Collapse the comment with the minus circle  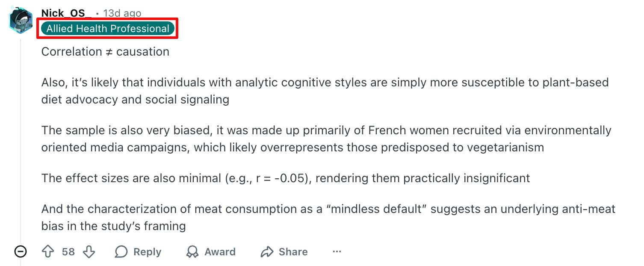click(x=20, y=252)
